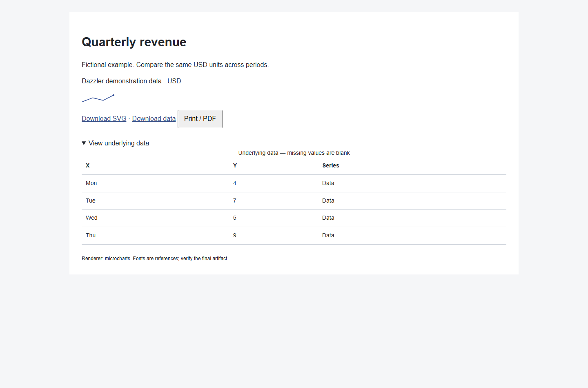Collapse the View underlying data section
Image resolution: width=588 pixels, height=388 pixels.
[x=116, y=143]
